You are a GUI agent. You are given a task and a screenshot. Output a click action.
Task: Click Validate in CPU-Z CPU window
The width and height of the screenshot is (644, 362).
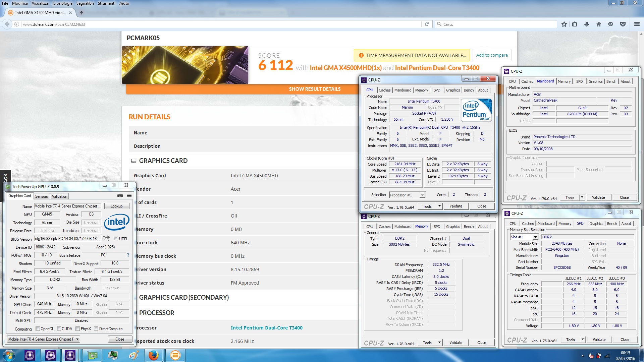[455, 206]
